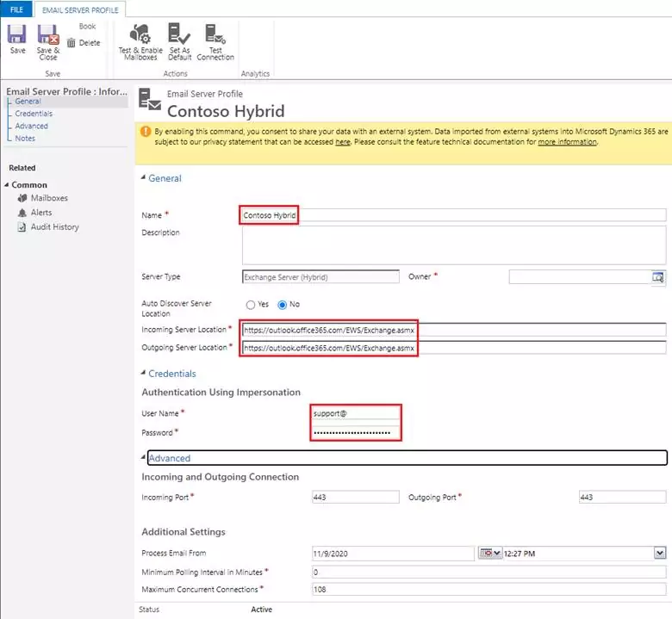Click the Process Email From date field
This screenshot has height=619, width=672.
[x=393, y=553]
